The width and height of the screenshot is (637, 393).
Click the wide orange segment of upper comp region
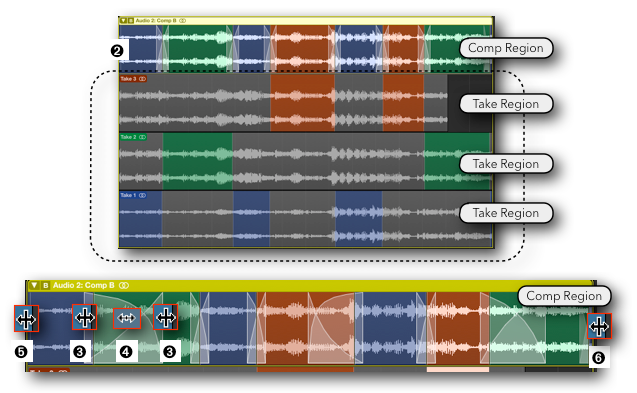tap(303, 48)
